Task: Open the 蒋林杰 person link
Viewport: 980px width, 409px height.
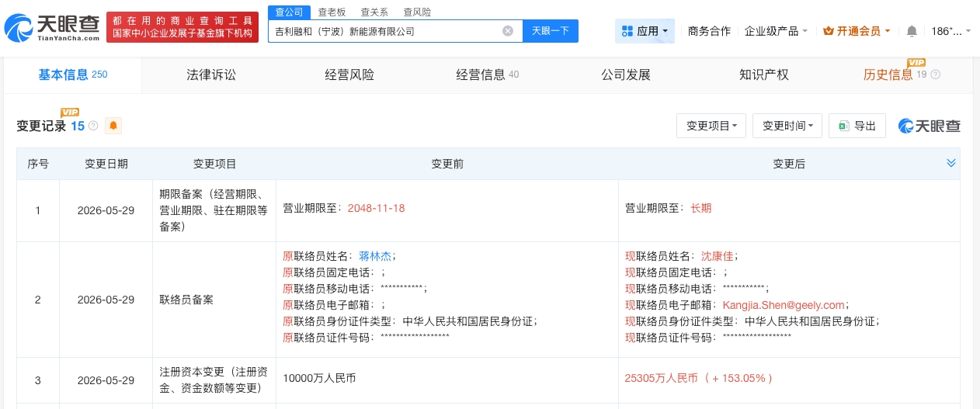Action: (377, 255)
